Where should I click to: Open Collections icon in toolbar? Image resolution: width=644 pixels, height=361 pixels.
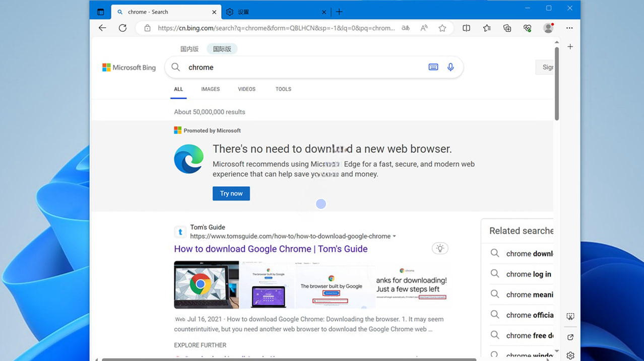(x=507, y=28)
